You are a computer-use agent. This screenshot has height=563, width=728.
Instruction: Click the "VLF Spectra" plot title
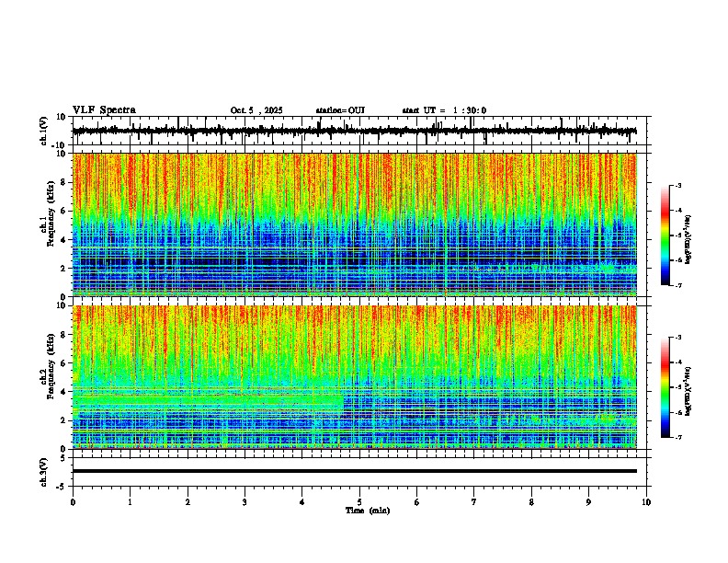pyautogui.click(x=104, y=110)
